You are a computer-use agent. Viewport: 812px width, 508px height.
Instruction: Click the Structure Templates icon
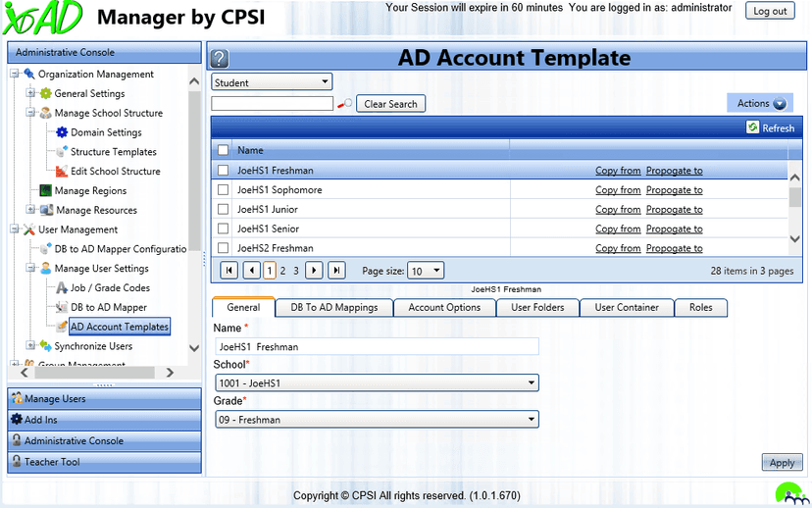click(x=62, y=152)
